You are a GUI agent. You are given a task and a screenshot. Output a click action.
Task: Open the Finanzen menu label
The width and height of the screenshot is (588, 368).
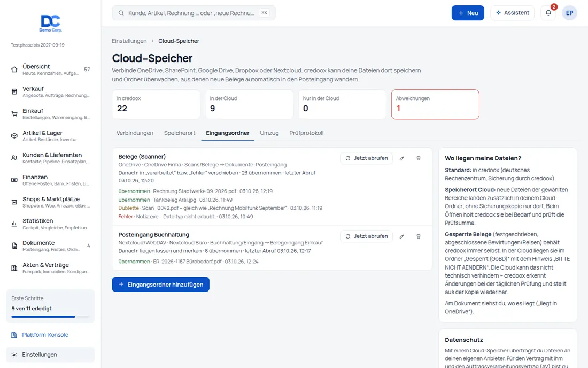(x=35, y=177)
